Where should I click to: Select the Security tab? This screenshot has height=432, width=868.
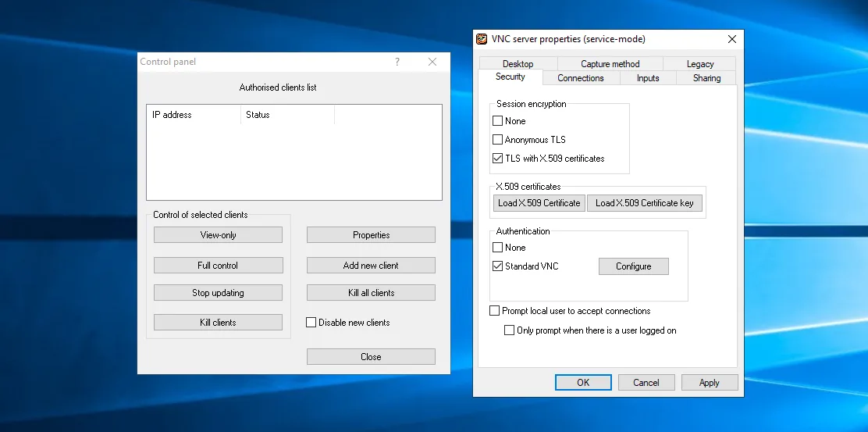coord(510,77)
